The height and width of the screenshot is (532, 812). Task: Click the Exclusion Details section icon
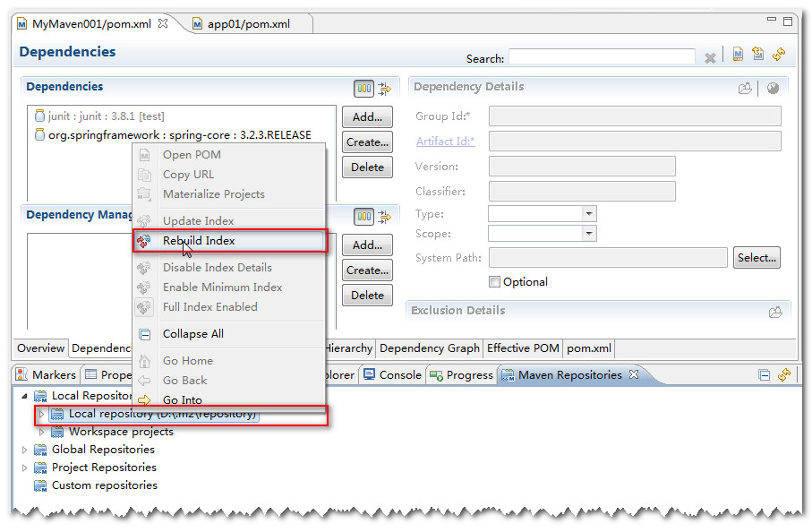[x=775, y=312]
